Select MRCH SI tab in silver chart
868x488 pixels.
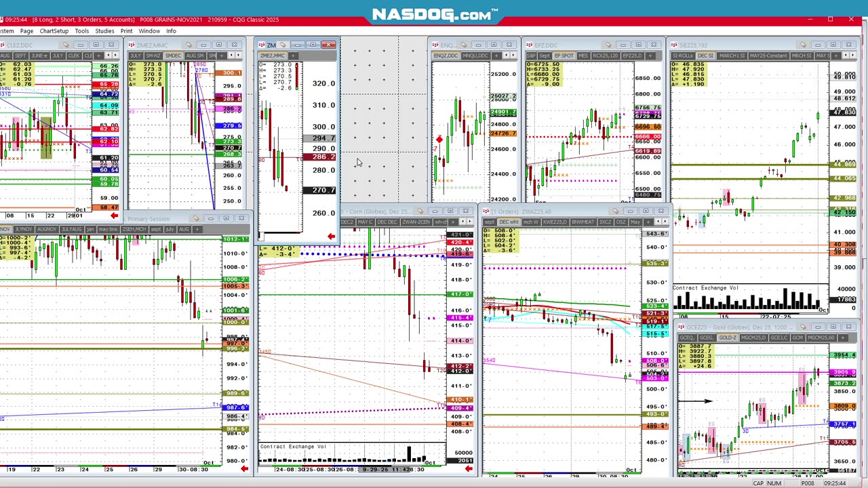coord(802,56)
